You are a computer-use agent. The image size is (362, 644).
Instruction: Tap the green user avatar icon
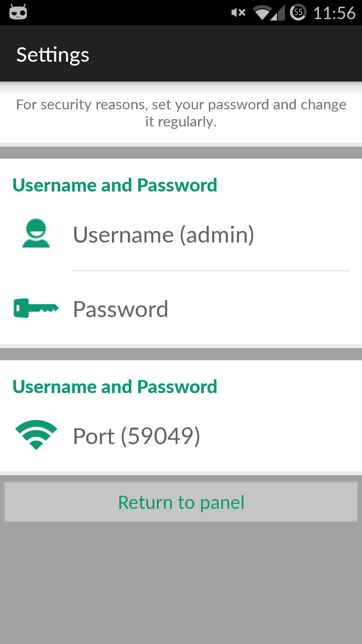coord(36,233)
